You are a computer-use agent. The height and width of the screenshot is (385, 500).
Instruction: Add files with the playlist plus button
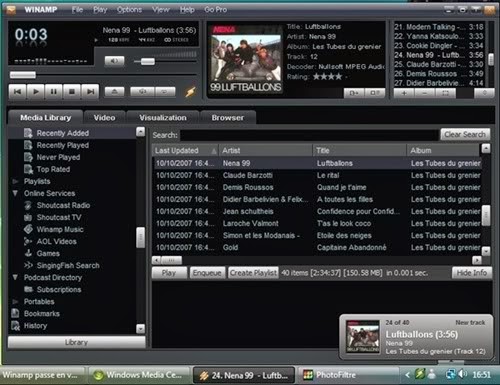click(x=404, y=93)
